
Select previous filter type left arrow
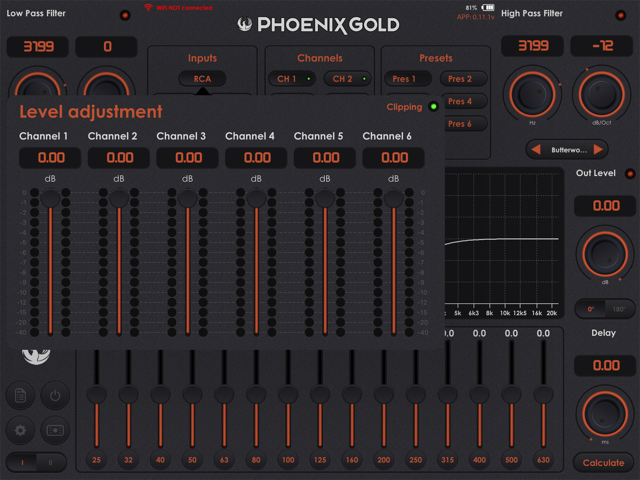[536, 150]
